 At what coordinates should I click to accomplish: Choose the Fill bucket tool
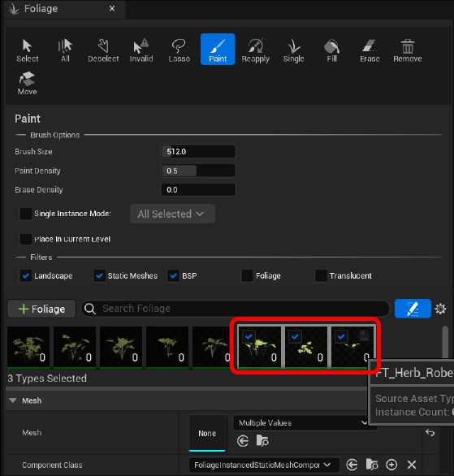coord(331,50)
